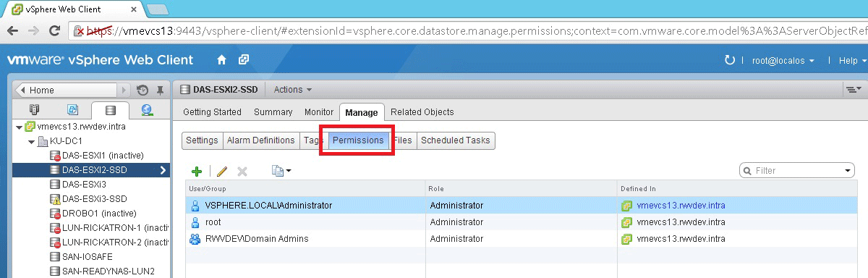Open the root@localos user dropdown
The width and height of the screenshot is (868, 278).
pyautogui.click(x=783, y=60)
